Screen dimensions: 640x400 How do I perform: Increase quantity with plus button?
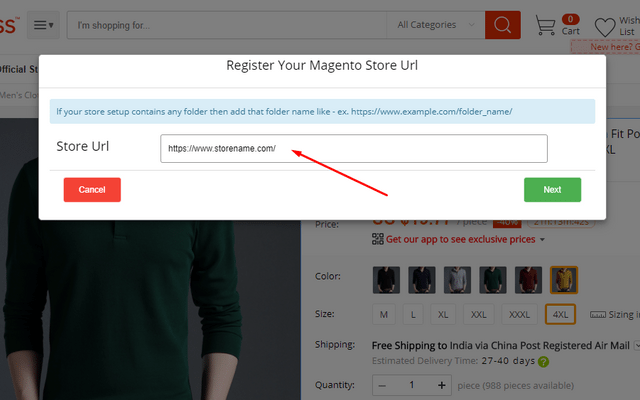(x=442, y=385)
